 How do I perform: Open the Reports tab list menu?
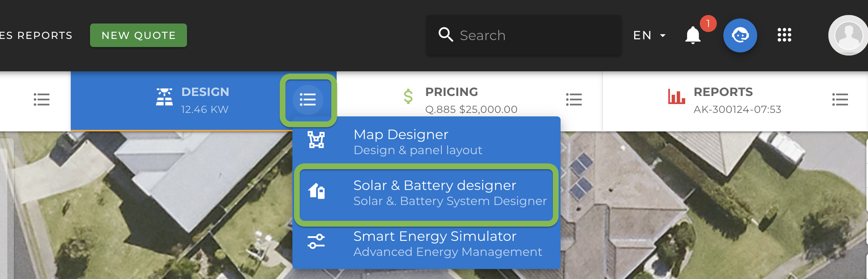click(x=840, y=100)
